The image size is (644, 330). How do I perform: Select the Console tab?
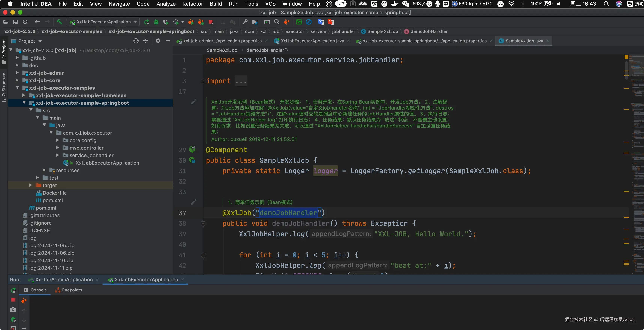coord(36,290)
